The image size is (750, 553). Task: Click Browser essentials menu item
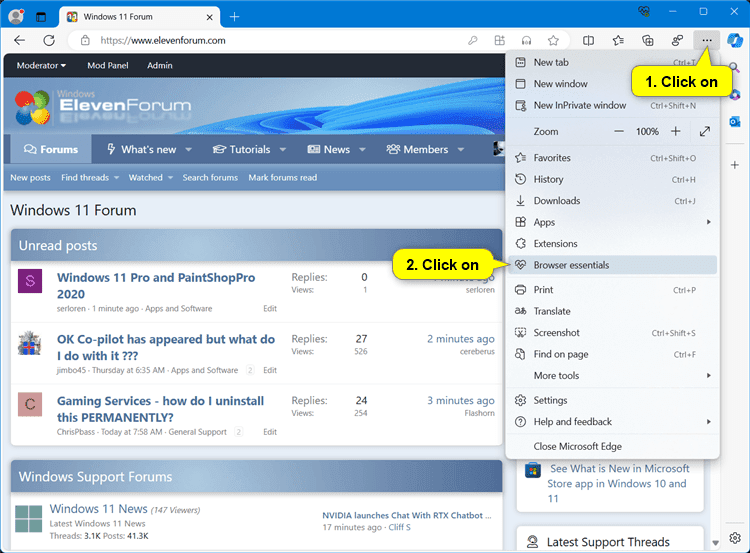(x=613, y=265)
